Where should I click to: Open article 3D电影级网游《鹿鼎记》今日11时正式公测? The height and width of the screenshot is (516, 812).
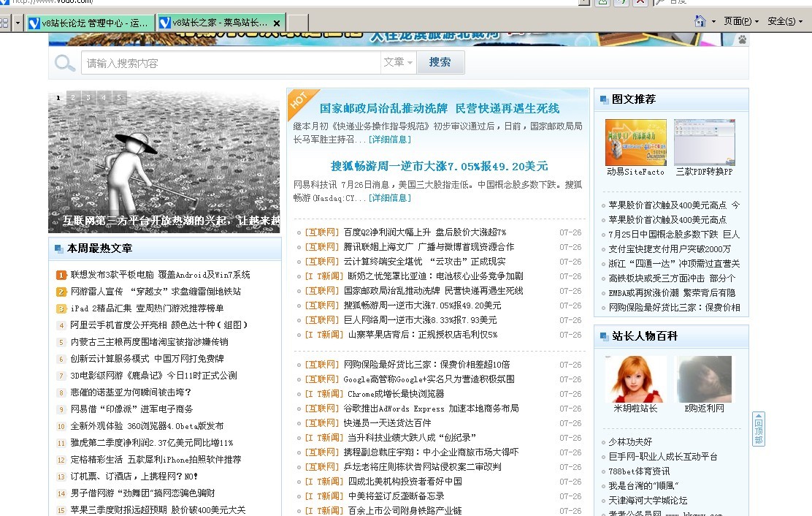click(154, 376)
